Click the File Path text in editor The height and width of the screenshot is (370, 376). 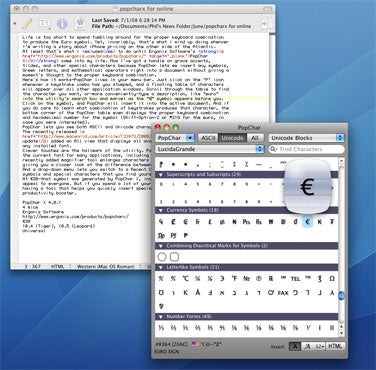[x=171, y=26]
